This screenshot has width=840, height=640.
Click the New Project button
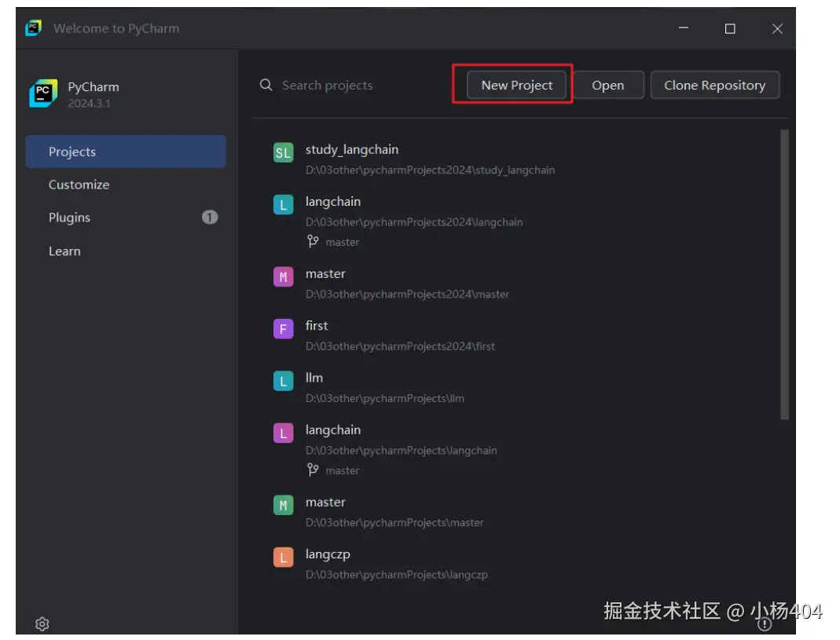click(x=516, y=85)
